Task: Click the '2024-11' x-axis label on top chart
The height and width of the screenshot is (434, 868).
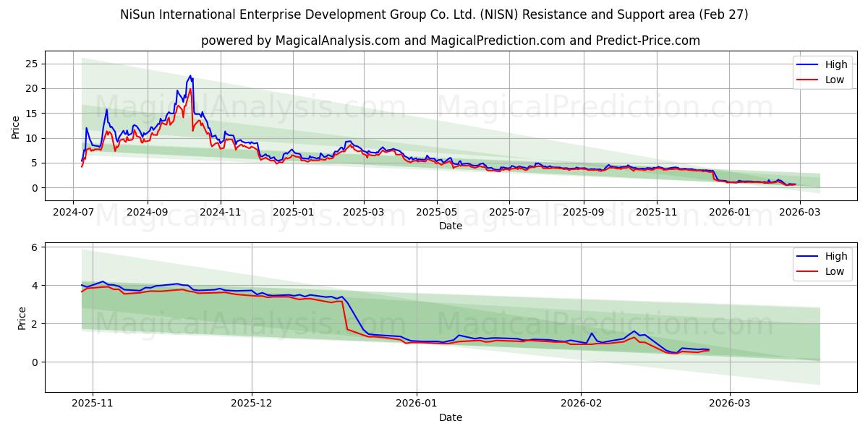Action: [220, 213]
